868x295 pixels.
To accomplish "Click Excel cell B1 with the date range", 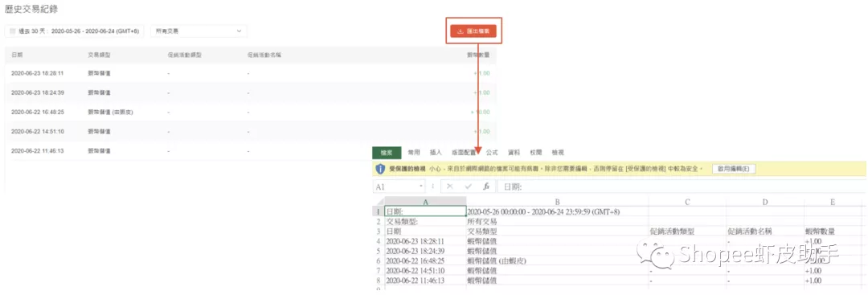I will pos(558,211).
